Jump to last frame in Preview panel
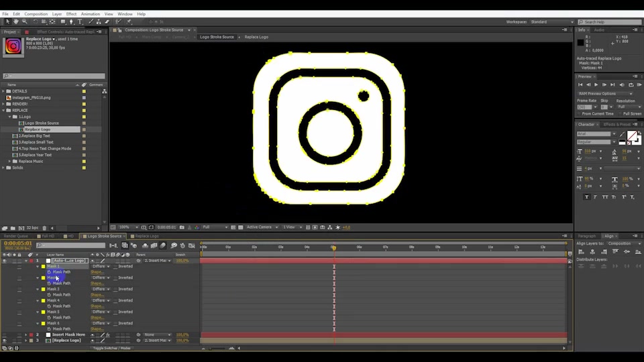Screen dimensions: 644x362 click(612, 84)
